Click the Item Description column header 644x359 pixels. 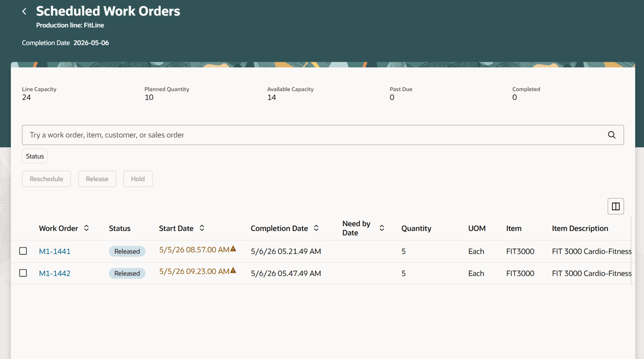pos(580,228)
